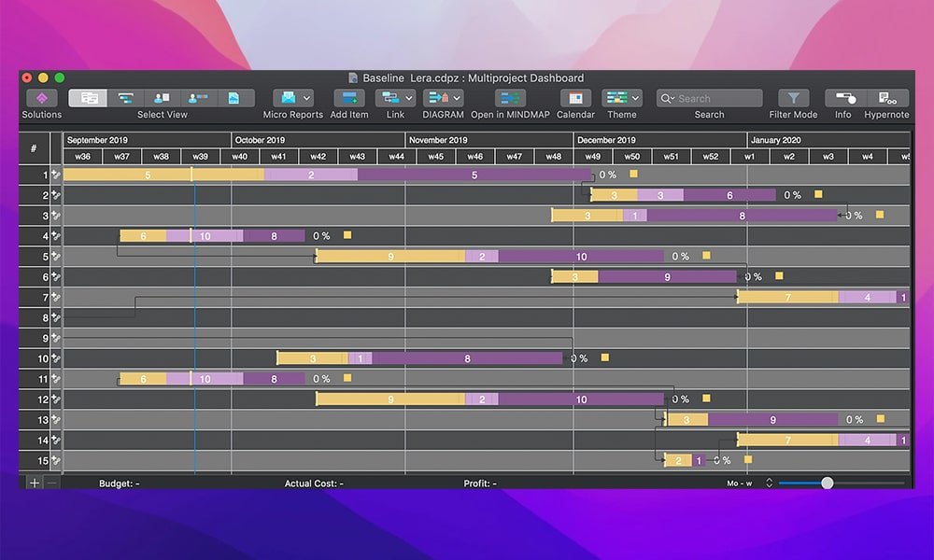Click Open in MINDMAP icon

point(510,98)
